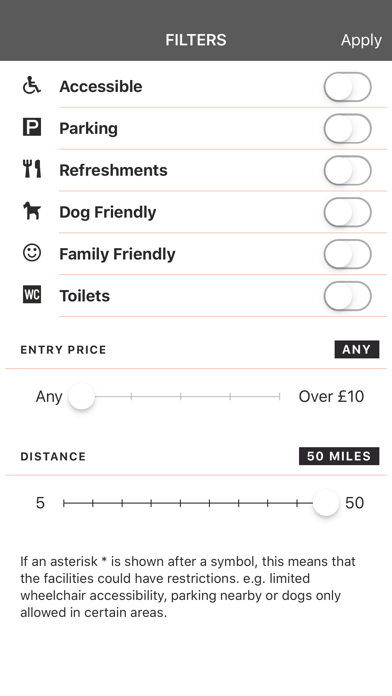Set the entry price slider to Over £10 end

tap(279, 396)
